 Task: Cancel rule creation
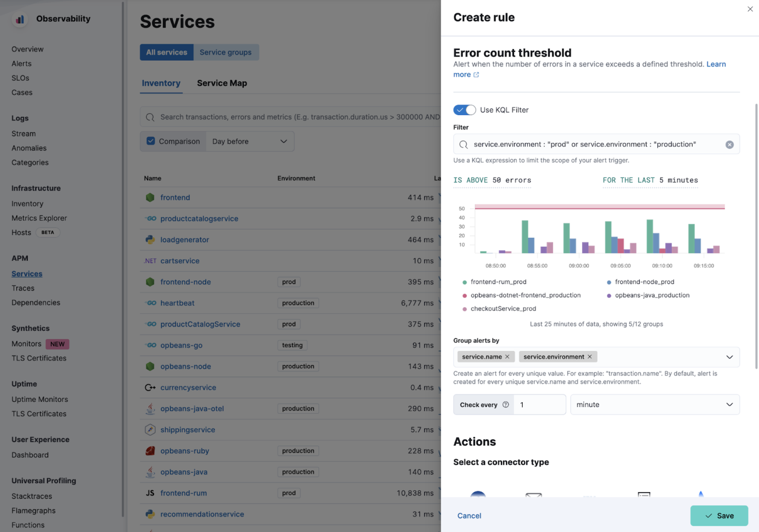pos(469,515)
